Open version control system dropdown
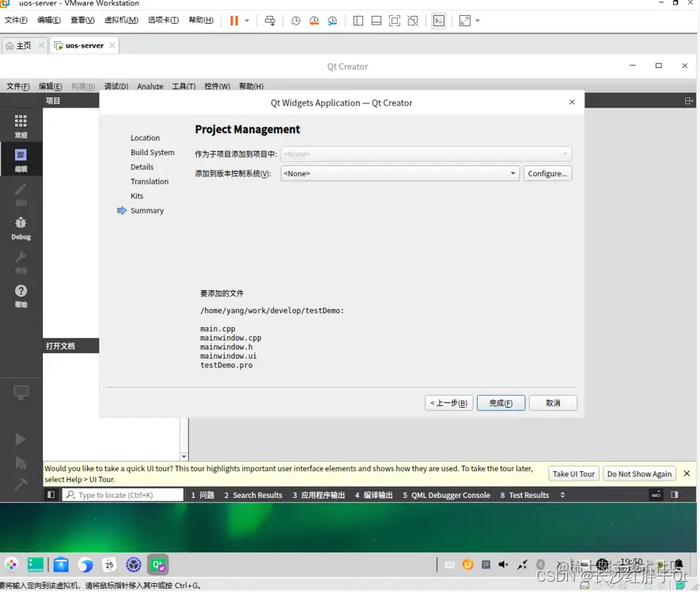Screen dimensions: 700x592 tap(400, 174)
